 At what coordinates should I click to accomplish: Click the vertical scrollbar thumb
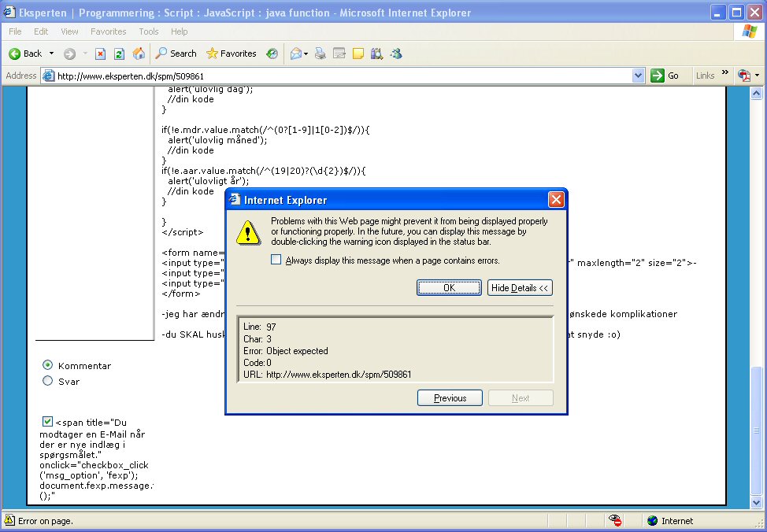coord(756,430)
